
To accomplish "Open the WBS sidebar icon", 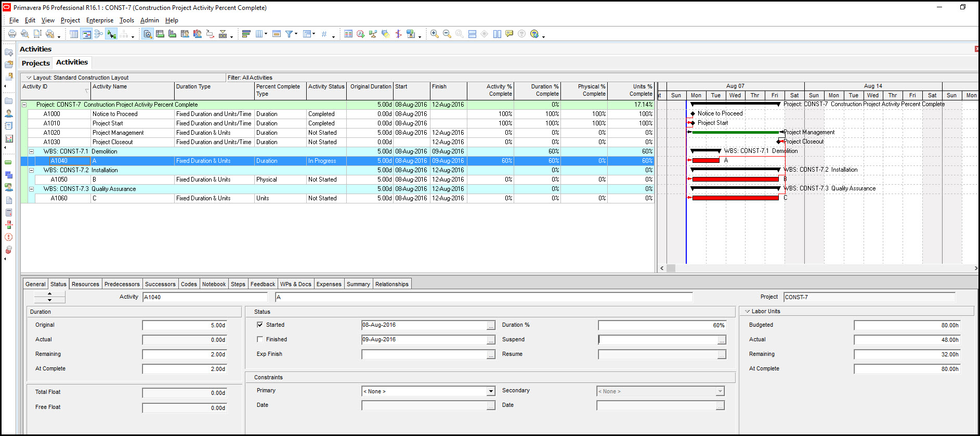I will click(x=9, y=175).
